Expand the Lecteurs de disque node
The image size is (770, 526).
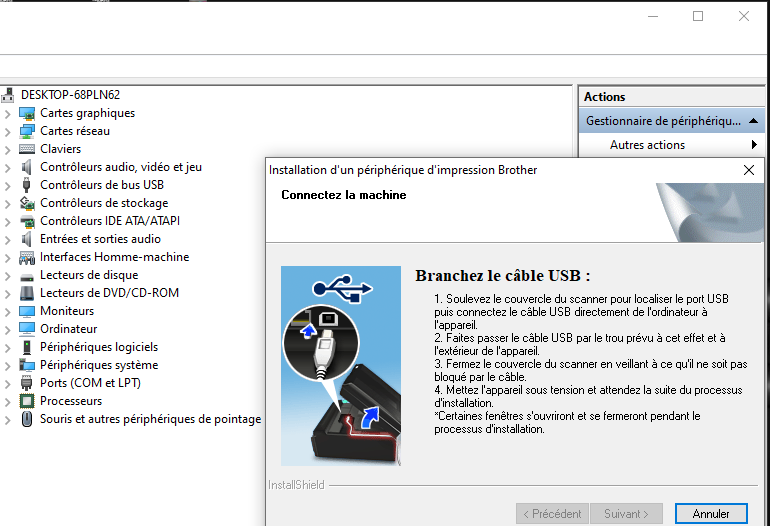pos(7,276)
